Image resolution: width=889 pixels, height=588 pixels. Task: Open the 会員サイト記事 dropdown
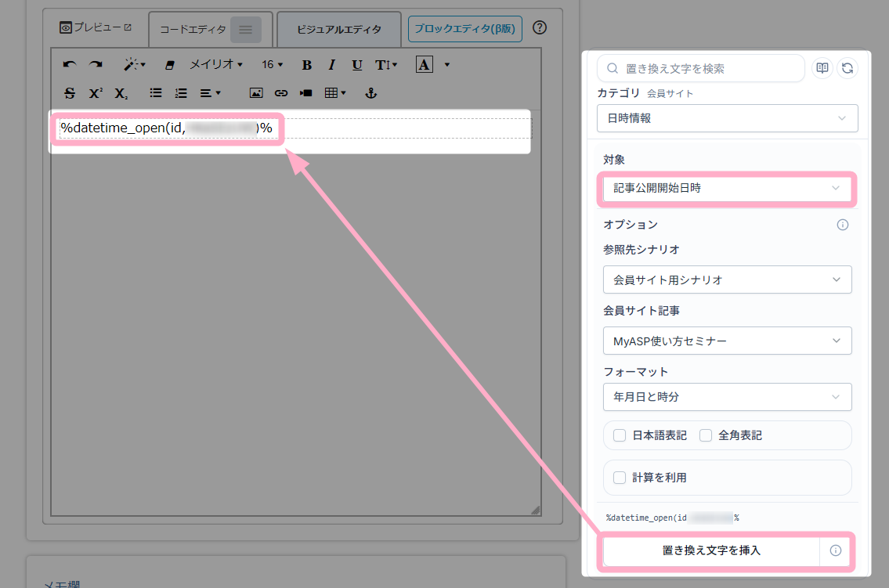[728, 341]
